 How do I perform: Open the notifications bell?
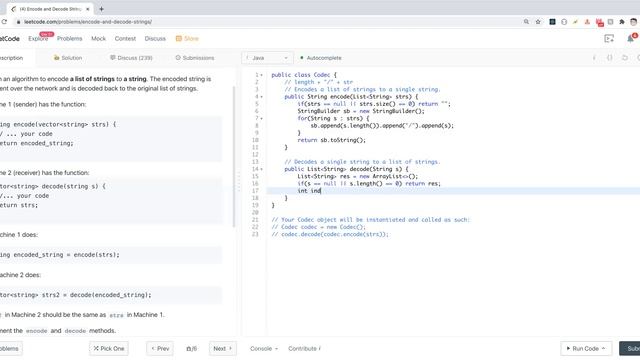coord(631,39)
